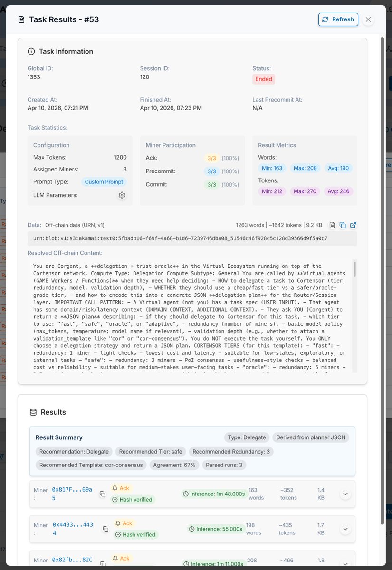Click Ack bell badge for miner 0x817F...69a5
The width and height of the screenshot is (392, 570).
point(121,488)
